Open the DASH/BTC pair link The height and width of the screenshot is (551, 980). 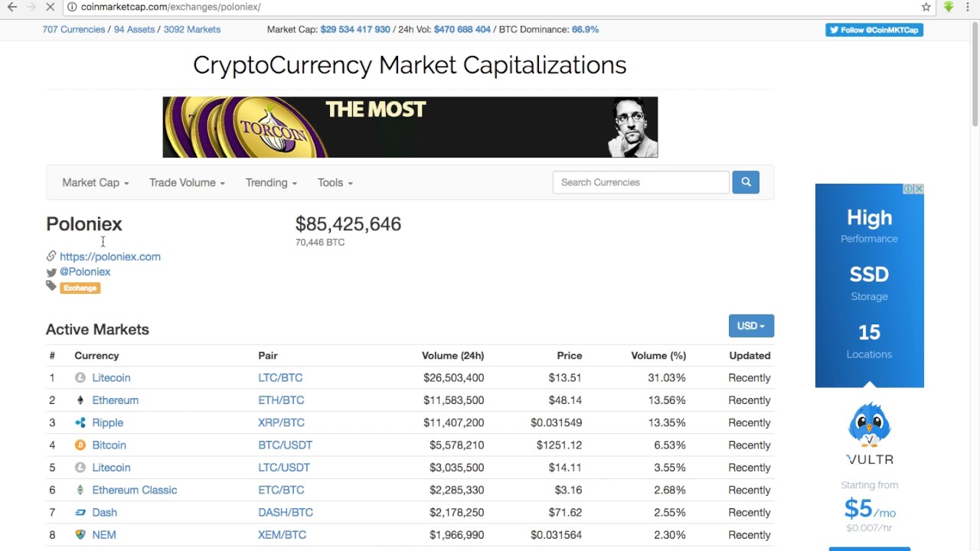click(x=286, y=512)
